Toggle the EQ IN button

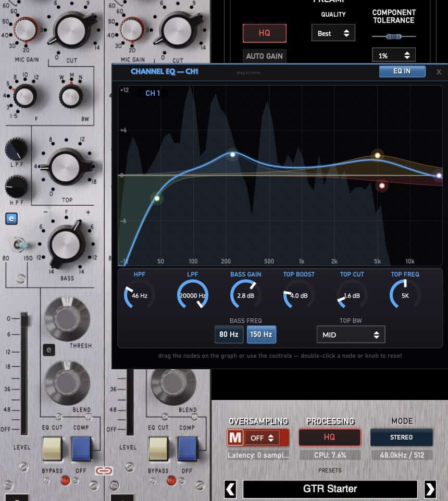coord(402,71)
